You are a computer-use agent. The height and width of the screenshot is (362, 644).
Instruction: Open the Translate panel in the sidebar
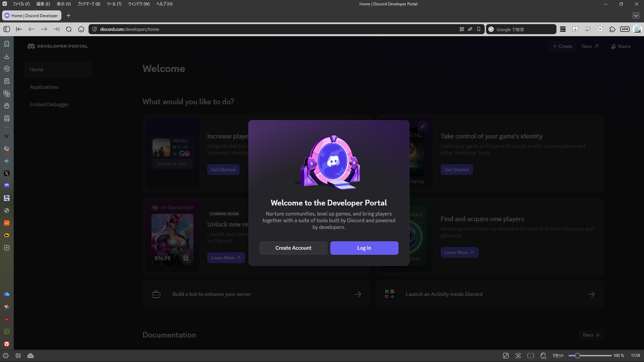click(x=7, y=94)
